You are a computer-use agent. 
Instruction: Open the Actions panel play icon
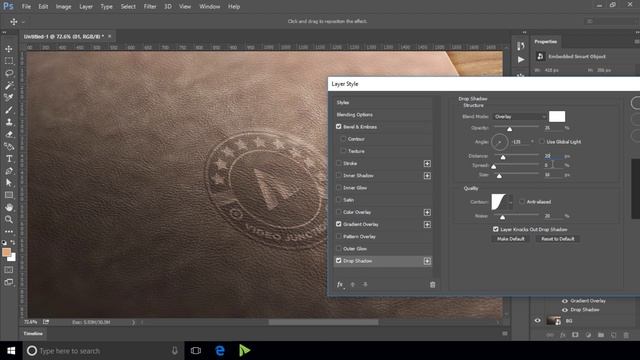tap(521, 60)
